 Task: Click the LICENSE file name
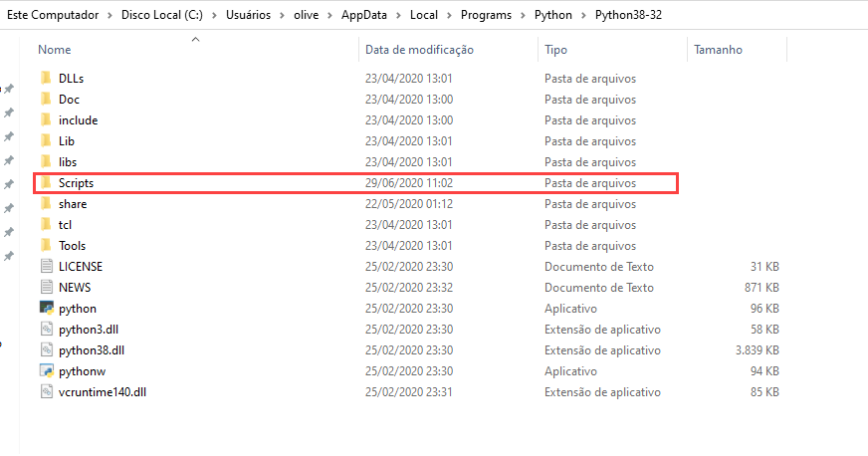tap(81, 266)
